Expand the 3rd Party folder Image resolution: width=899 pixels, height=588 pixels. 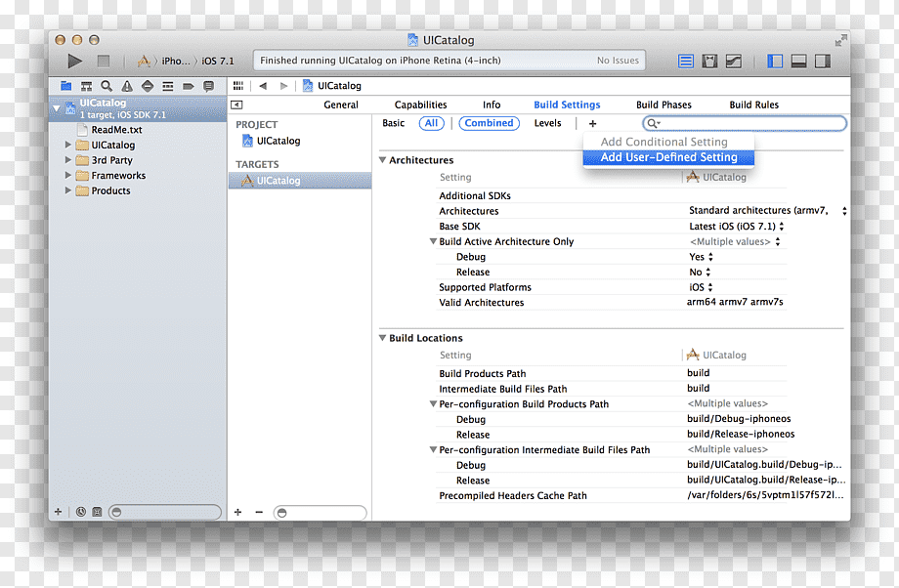68,160
